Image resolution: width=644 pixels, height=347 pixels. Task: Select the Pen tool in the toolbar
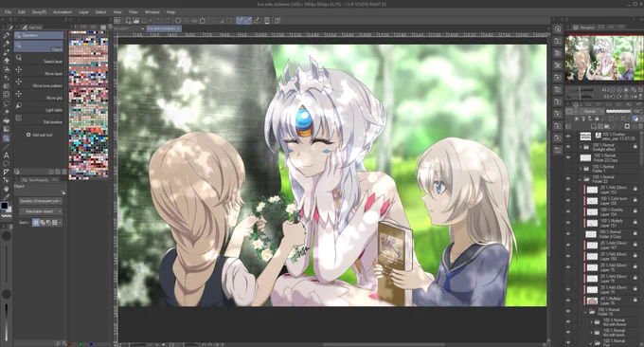click(7, 35)
